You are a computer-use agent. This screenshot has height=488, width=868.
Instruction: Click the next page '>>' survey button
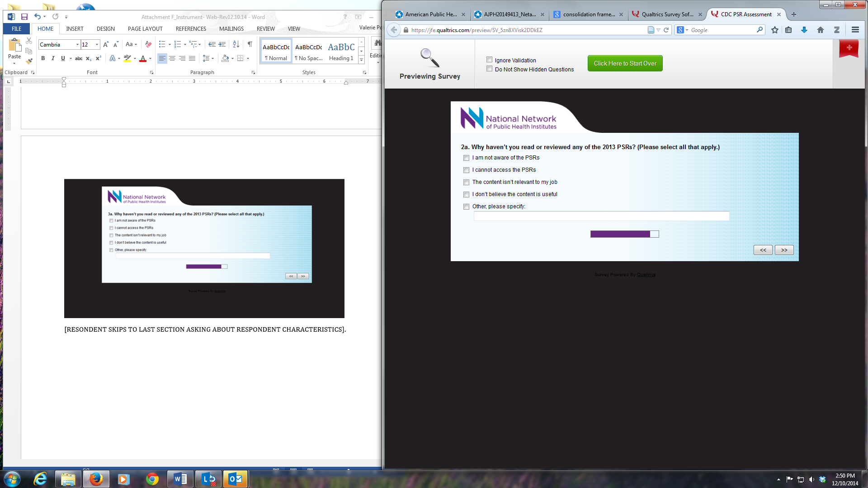click(784, 250)
